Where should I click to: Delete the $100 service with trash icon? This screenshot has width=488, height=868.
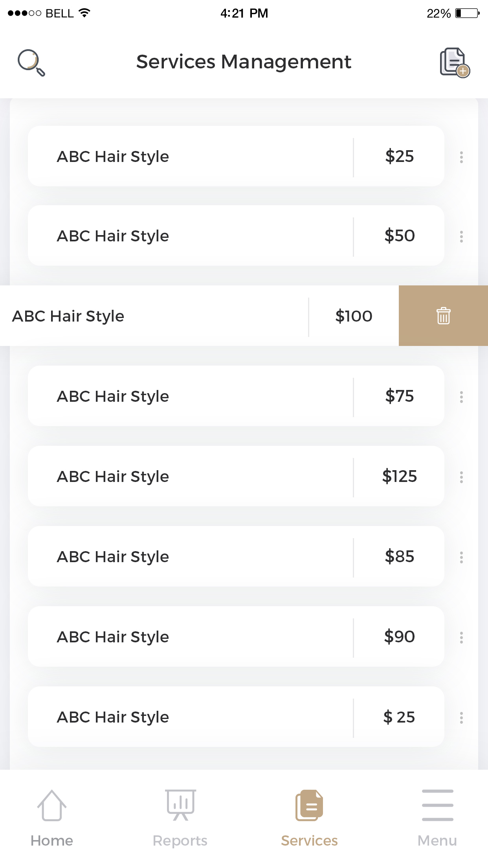[443, 316]
